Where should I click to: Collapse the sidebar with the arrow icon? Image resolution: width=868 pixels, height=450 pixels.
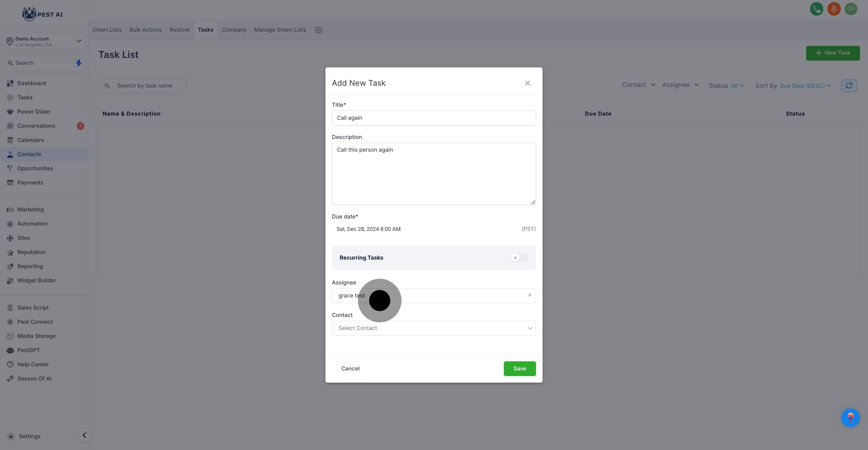point(84,435)
